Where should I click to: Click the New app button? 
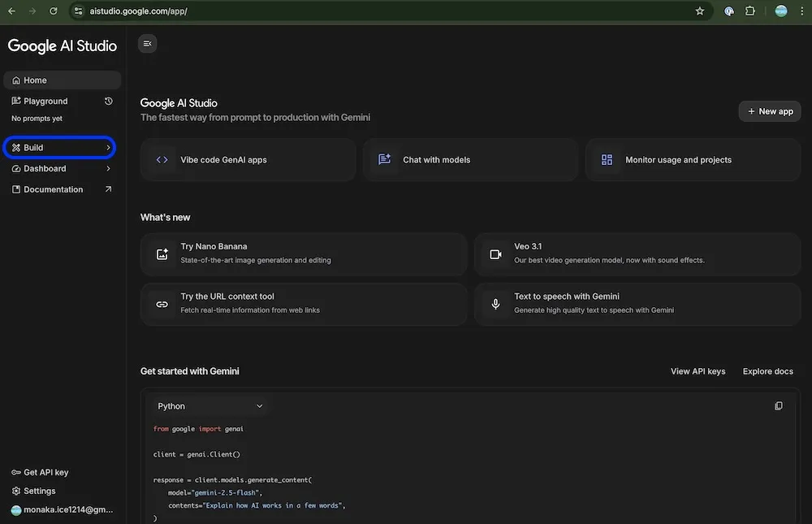pos(769,111)
